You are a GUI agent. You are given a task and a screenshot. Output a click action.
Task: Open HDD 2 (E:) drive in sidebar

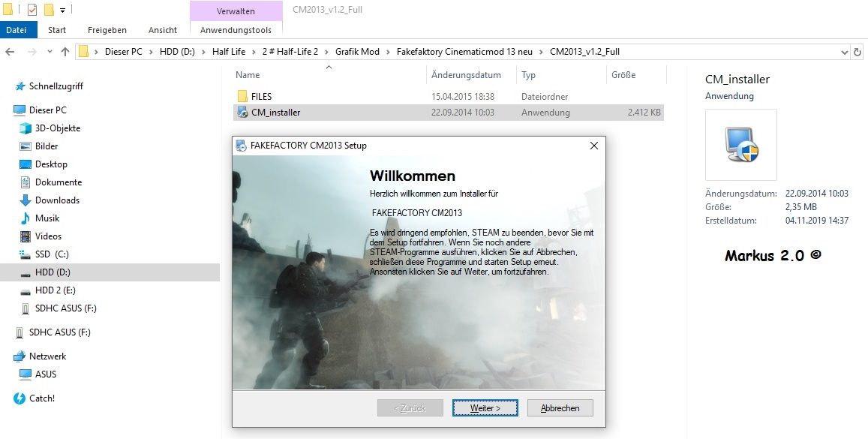coord(55,290)
